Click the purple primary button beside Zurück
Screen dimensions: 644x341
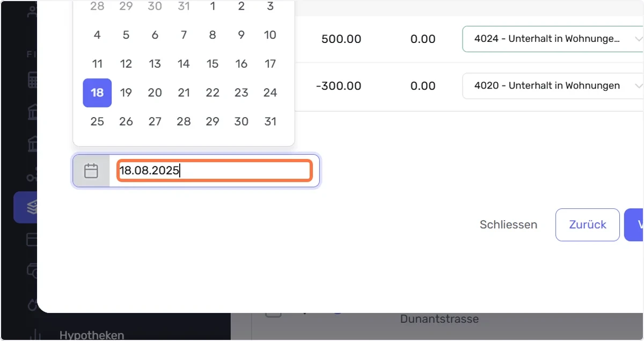(634, 224)
